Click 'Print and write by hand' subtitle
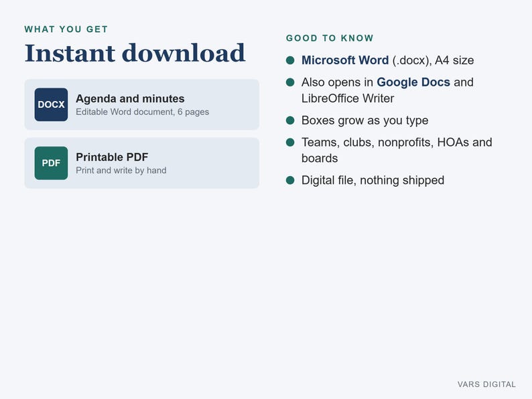532x399 pixels. click(x=121, y=170)
